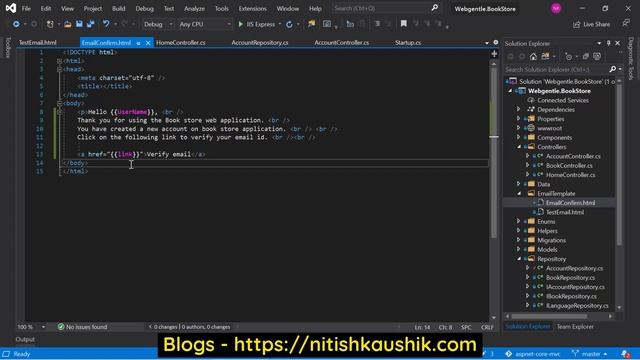Collapse the body tag outlining toggle
The image size is (640, 360).
(x=60, y=103)
